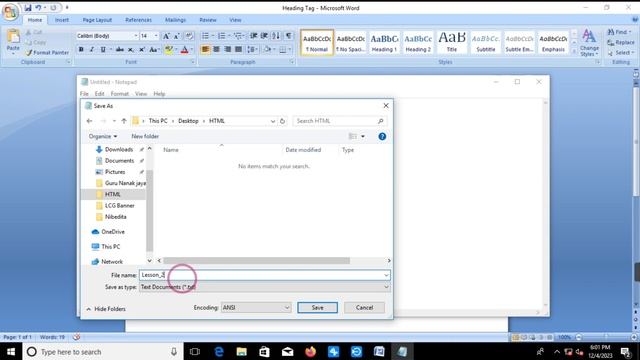The width and height of the screenshot is (640, 360).
Task: Toggle Italic formatting in Word ribbon
Action: coord(91,49)
